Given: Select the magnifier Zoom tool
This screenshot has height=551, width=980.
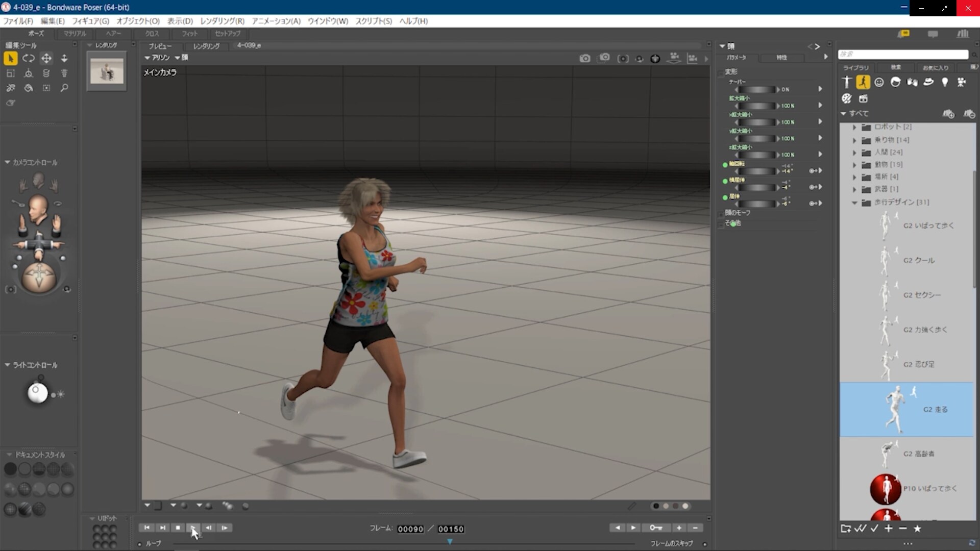Looking at the screenshot, I should (x=64, y=88).
